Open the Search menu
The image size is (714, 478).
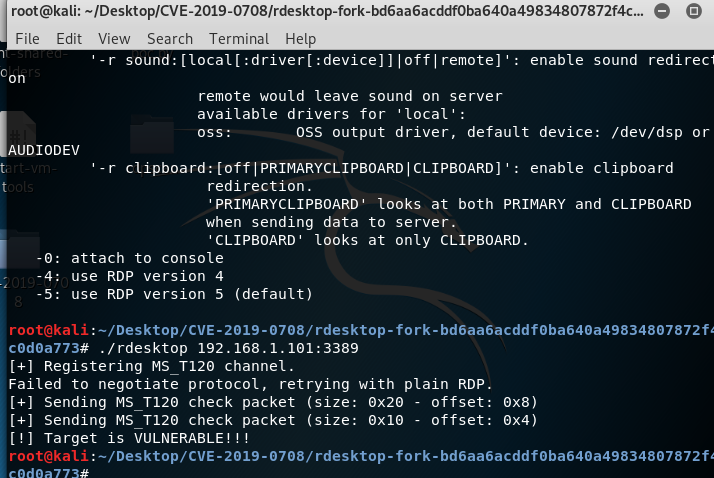[170, 39]
